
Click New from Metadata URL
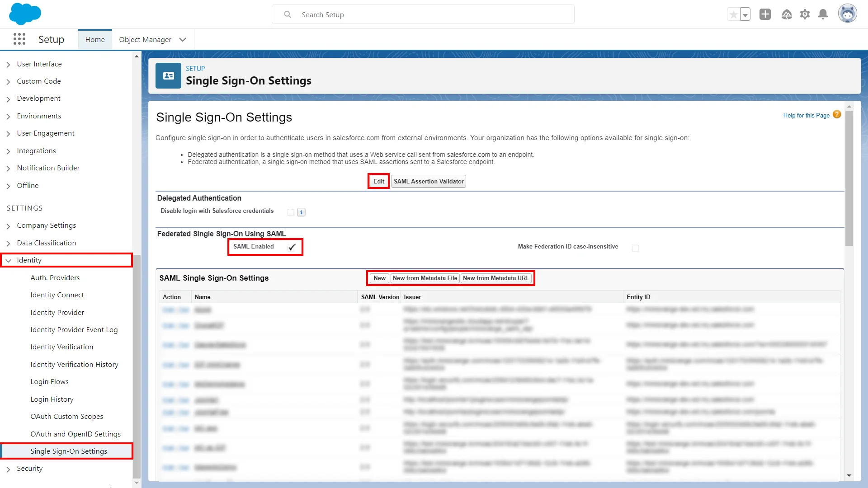click(x=495, y=278)
